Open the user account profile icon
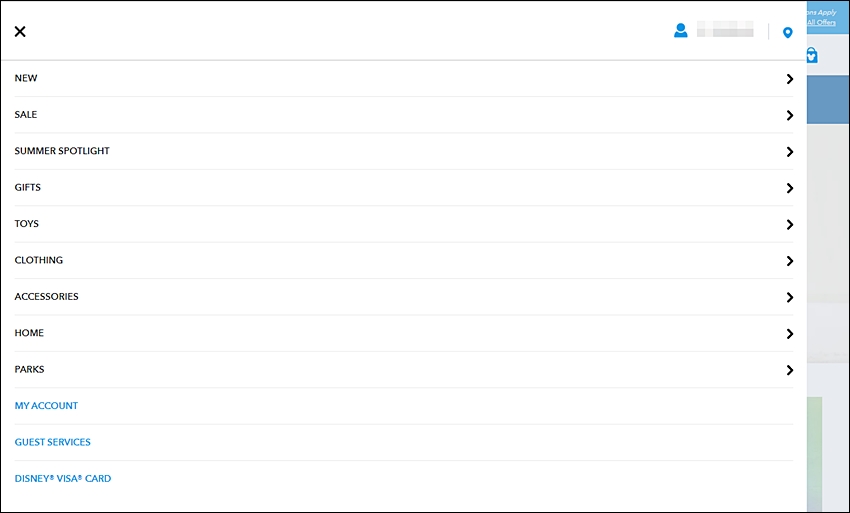The height and width of the screenshot is (513, 850). point(681,30)
